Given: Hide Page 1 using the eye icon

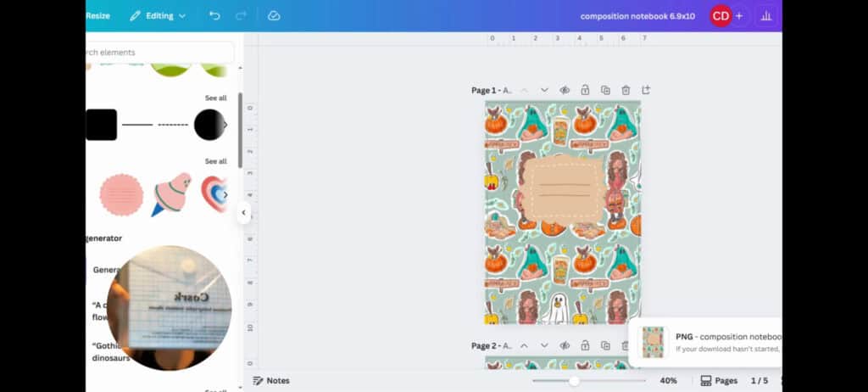Looking at the screenshot, I should (565, 90).
